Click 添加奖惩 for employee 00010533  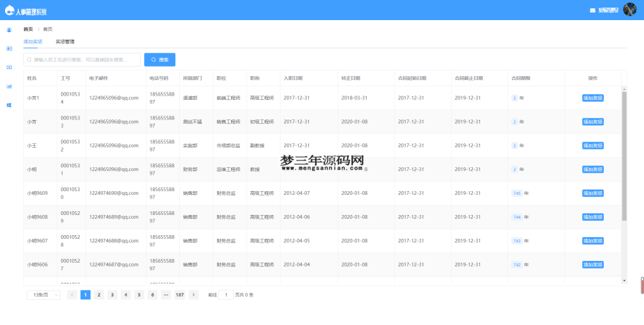click(x=592, y=122)
